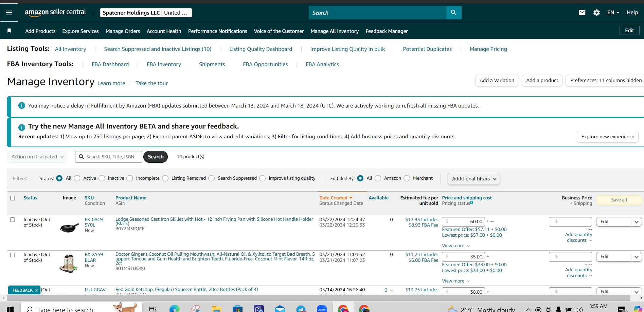Screen dimensions: 644x312
Task: Select Fulfilled By Merchant radio button
Action: coord(407,178)
